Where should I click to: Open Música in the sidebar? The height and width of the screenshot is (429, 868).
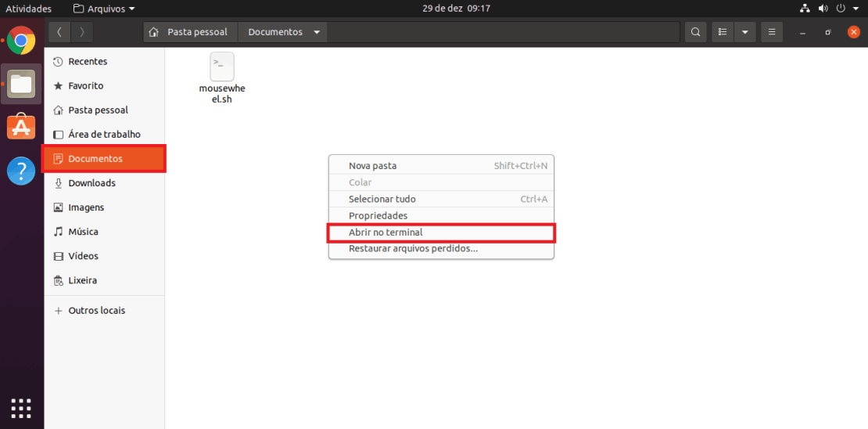[105, 232]
